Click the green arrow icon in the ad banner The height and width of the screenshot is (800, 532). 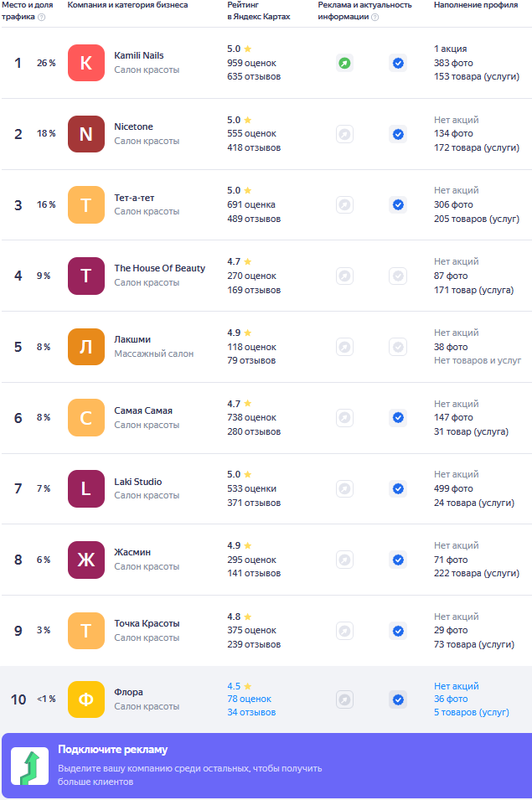click(x=30, y=766)
